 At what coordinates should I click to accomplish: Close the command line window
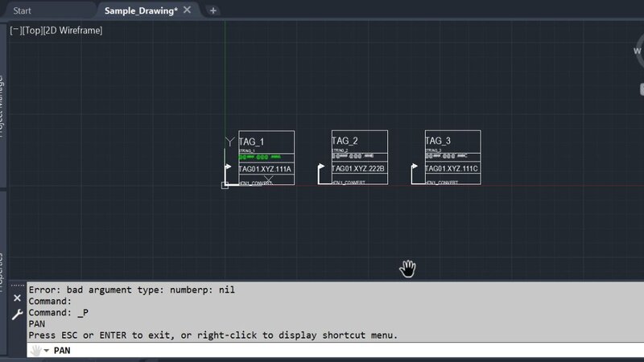[x=17, y=298]
